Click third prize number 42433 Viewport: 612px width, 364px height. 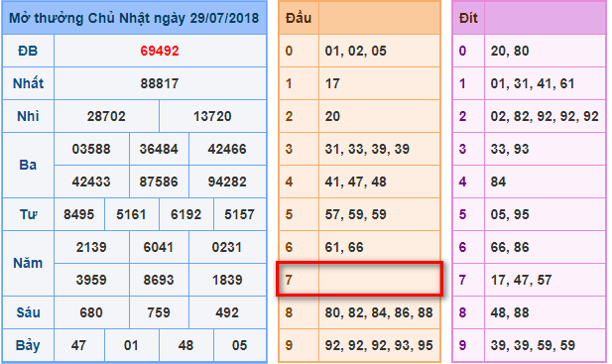pyautogui.click(x=91, y=182)
